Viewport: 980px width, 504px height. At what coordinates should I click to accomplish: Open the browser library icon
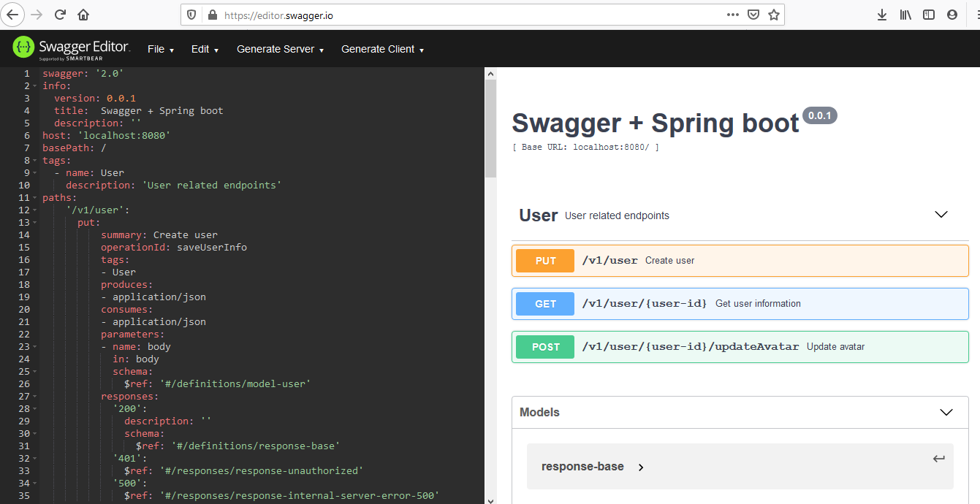(905, 15)
